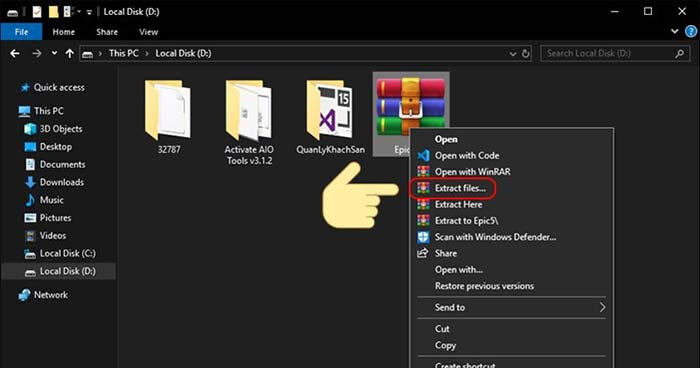Switch to the Home ribbon tab
The image size is (700, 368).
64,32
